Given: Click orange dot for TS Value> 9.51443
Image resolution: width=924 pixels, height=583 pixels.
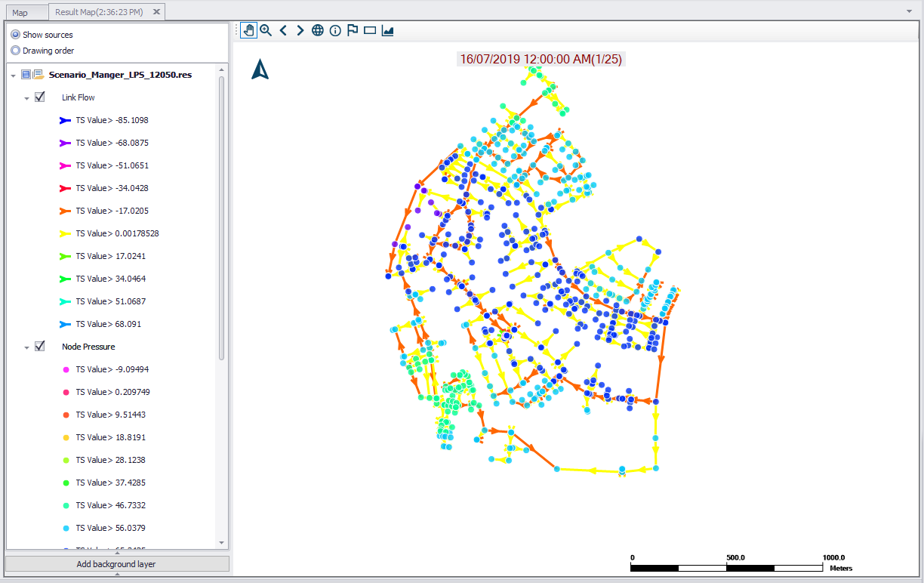Looking at the screenshot, I should 66,415.
